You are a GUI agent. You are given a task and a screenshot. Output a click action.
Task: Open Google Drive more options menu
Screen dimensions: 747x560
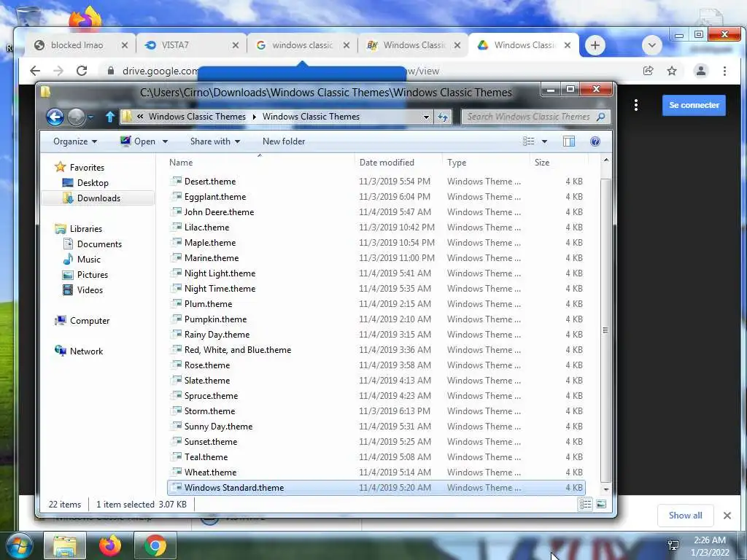[636, 105]
